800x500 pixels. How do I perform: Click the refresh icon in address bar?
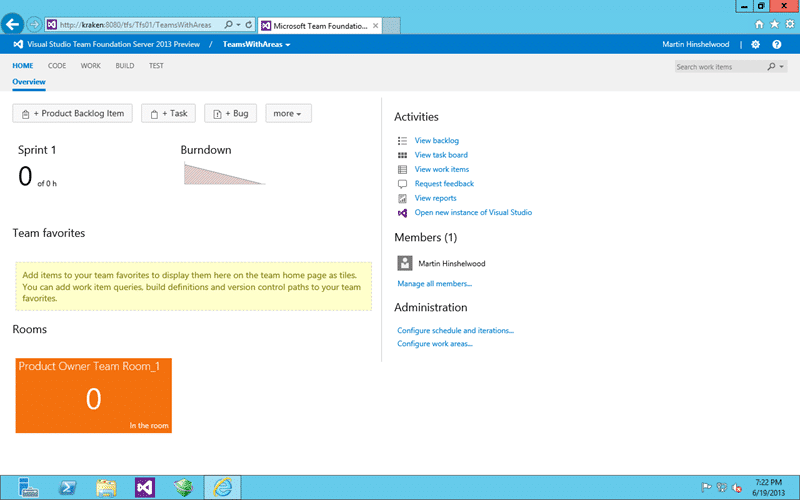click(248, 24)
